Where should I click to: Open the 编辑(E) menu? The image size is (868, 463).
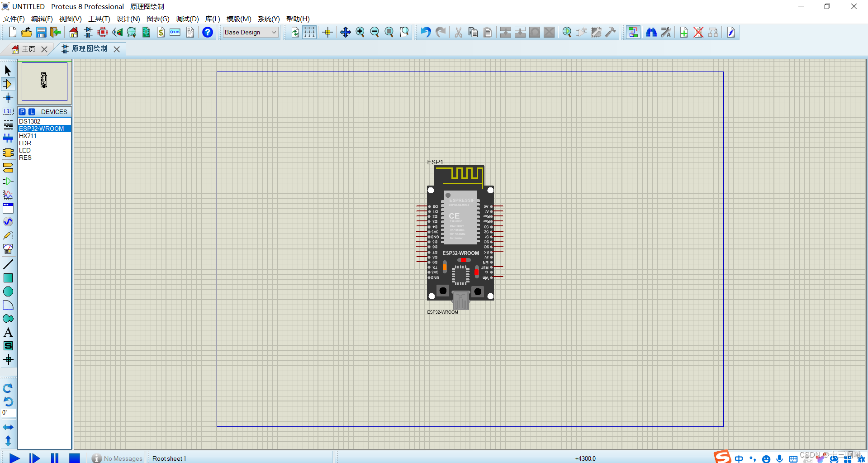pos(42,19)
